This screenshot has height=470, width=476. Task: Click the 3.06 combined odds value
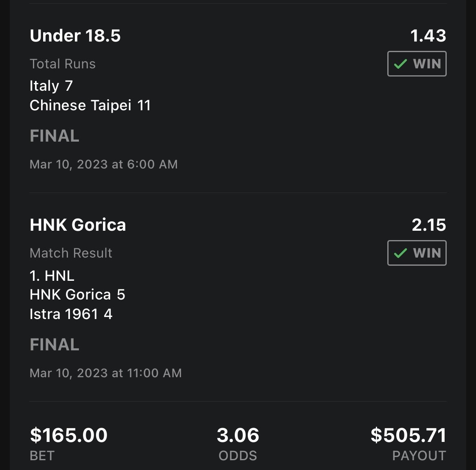[x=238, y=435]
